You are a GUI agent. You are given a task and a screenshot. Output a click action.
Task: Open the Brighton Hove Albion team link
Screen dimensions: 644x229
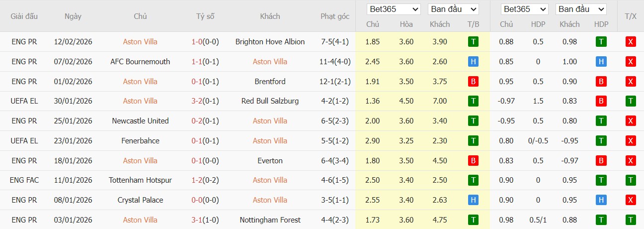pyautogui.click(x=270, y=42)
